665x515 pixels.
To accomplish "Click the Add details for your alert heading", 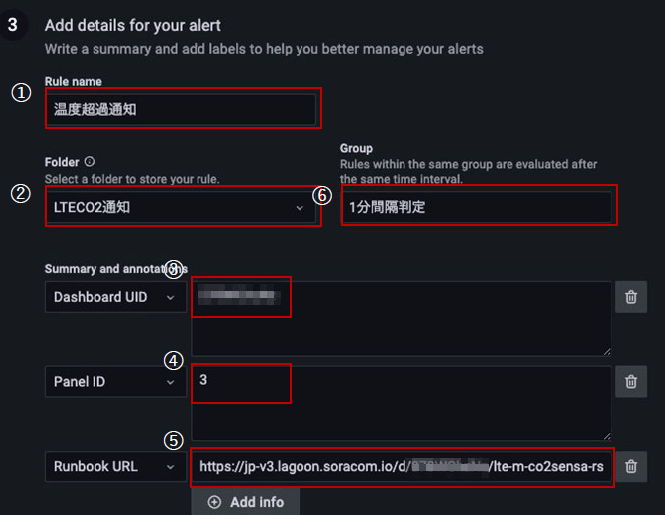I will coord(133,25).
